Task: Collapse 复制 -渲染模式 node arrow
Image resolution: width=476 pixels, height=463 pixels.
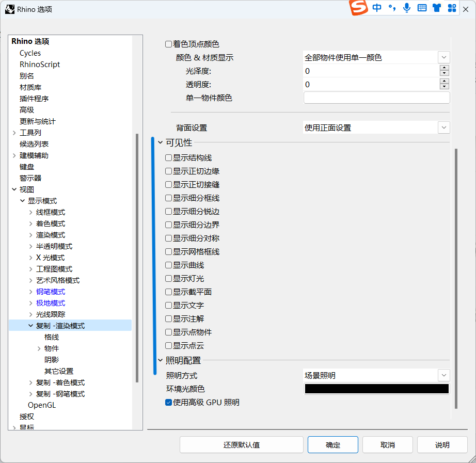Action: click(x=30, y=326)
